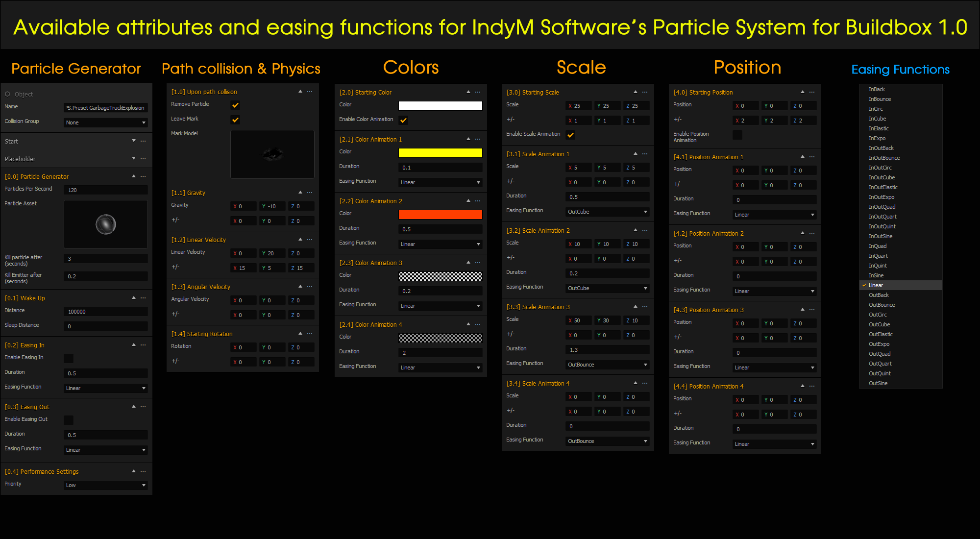Screen dimensions: 980x539
Task: Open options menu for Starting Position section
Action: pos(812,92)
